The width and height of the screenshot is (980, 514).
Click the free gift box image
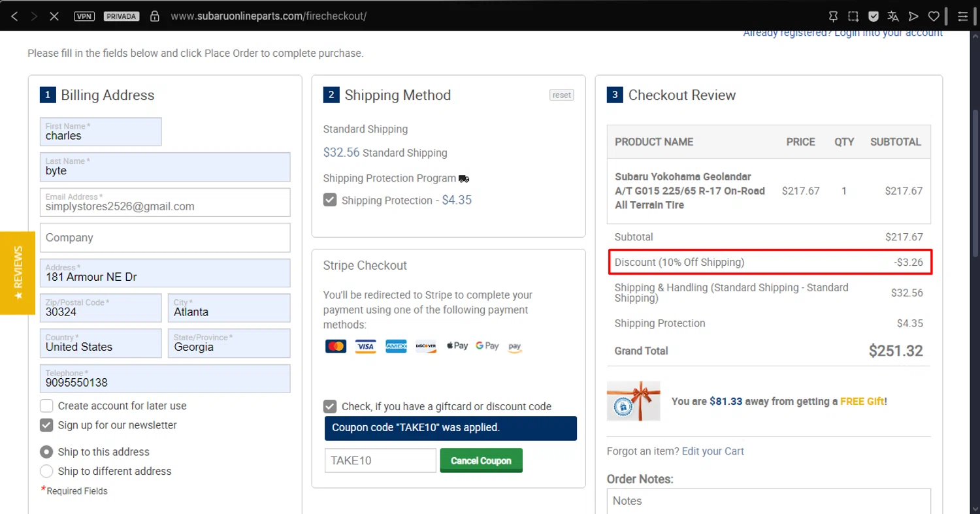633,401
